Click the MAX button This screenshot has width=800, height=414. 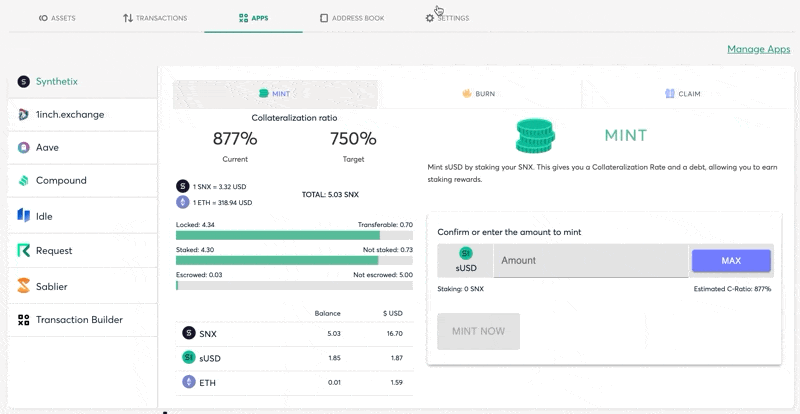click(731, 261)
